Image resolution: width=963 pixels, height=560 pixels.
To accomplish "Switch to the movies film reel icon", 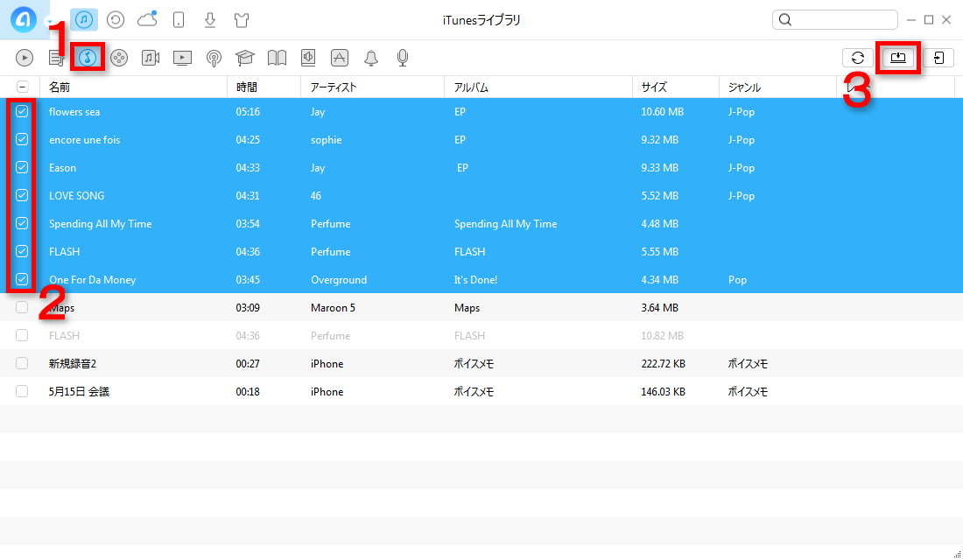I will pyautogui.click(x=119, y=58).
